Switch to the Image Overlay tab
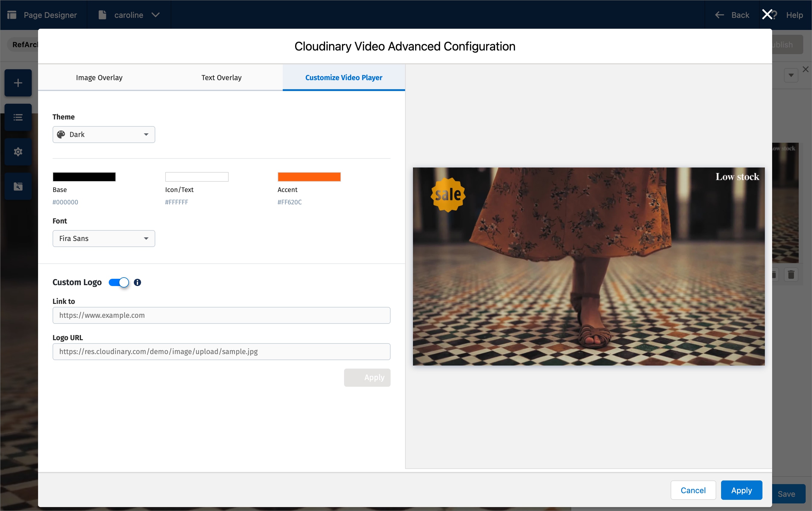Image resolution: width=812 pixels, height=511 pixels. pyautogui.click(x=99, y=78)
